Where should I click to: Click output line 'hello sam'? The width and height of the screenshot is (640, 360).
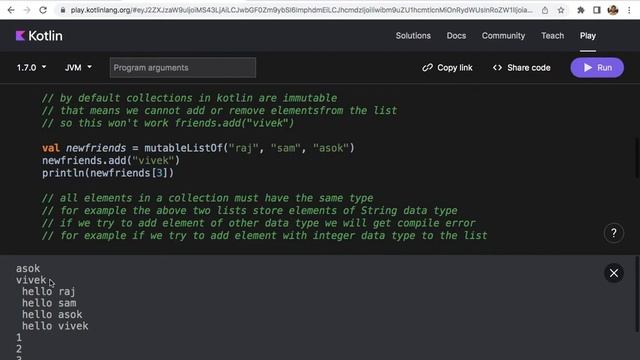coord(49,303)
